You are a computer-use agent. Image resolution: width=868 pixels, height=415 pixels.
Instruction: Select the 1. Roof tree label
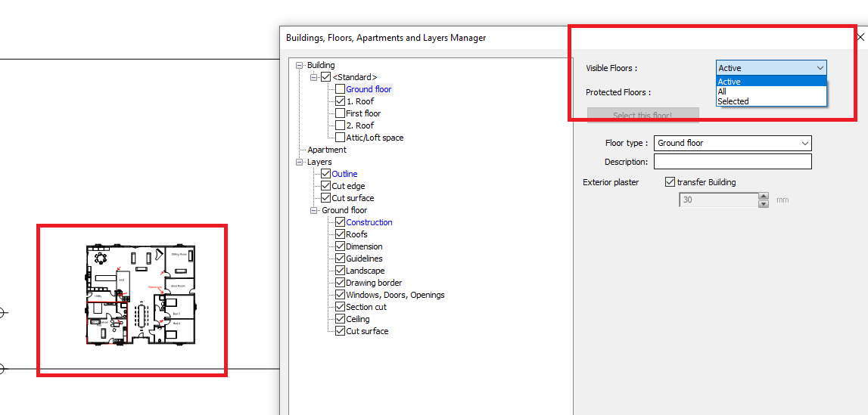(359, 102)
